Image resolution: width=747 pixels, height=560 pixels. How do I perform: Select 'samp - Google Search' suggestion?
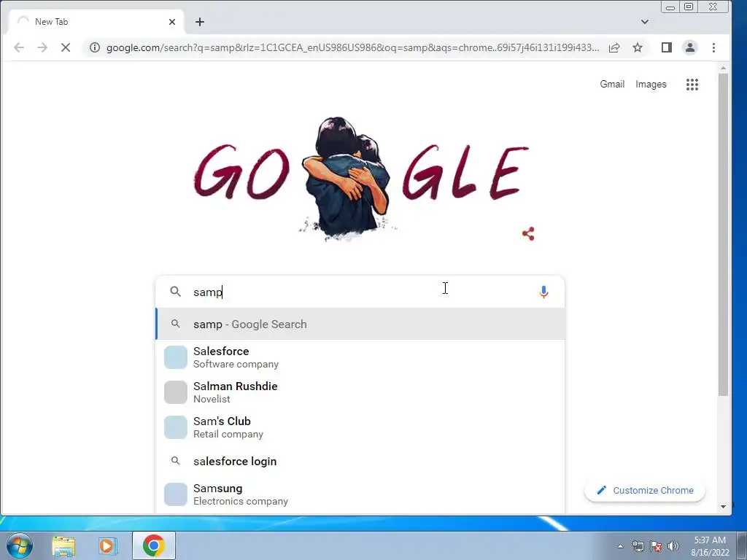tap(360, 324)
